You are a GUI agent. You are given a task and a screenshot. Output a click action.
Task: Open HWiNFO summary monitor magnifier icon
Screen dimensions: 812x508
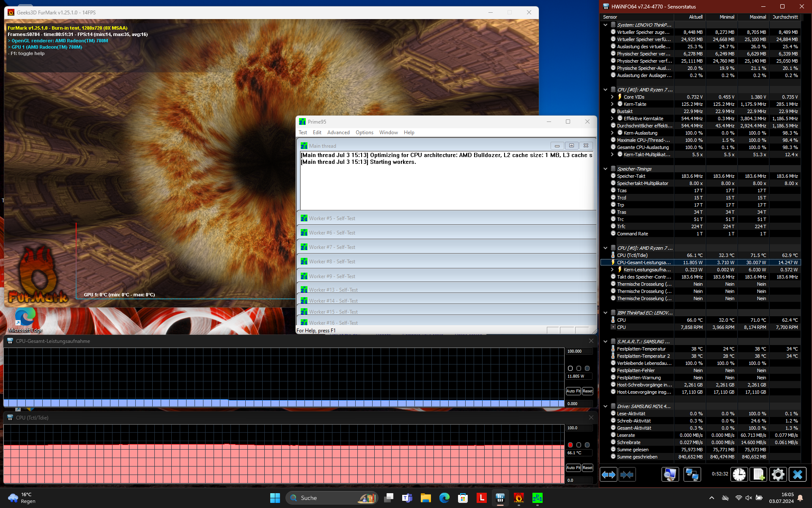point(670,475)
